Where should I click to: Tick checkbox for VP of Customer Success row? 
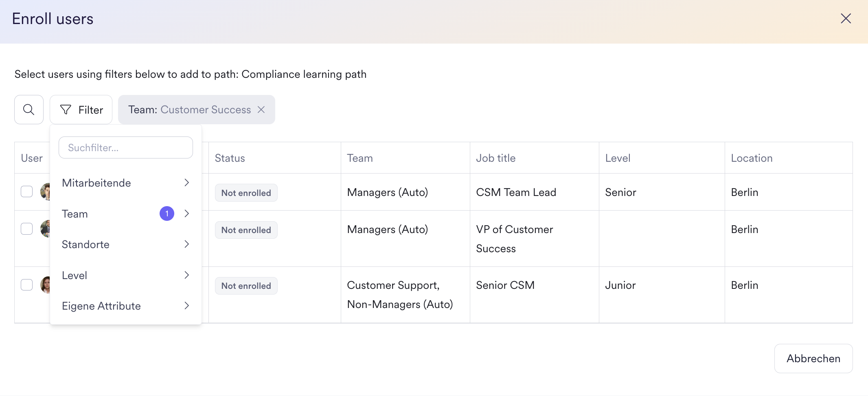point(27,229)
